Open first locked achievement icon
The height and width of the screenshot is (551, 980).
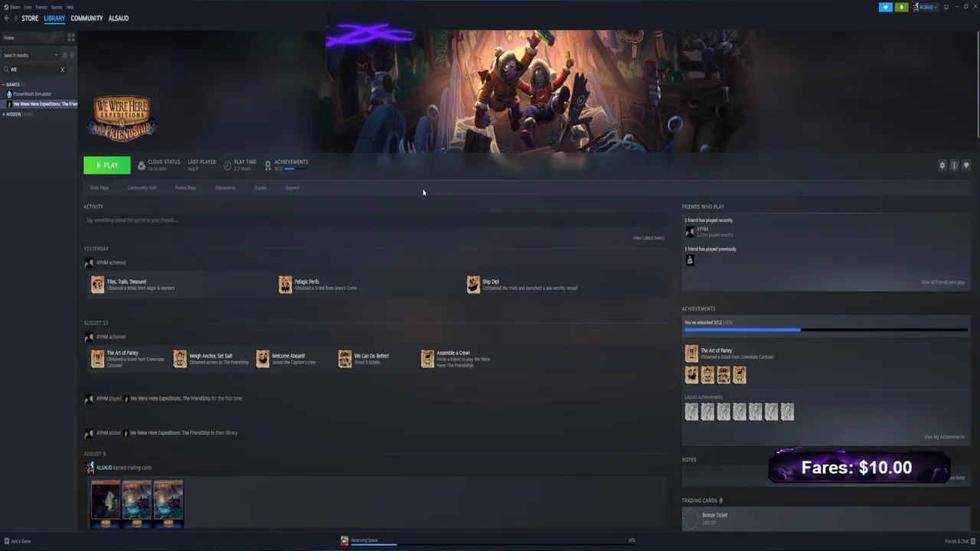tap(691, 412)
